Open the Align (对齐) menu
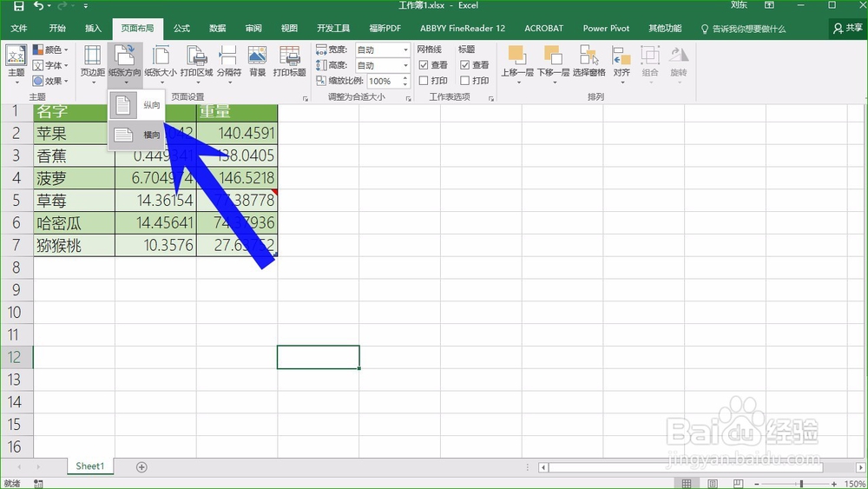 coord(621,64)
